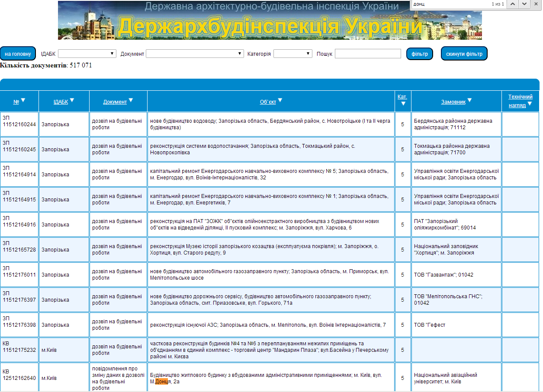Click the Пошук search input field
This screenshot has height=392, width=543.
tap(368, 54)
